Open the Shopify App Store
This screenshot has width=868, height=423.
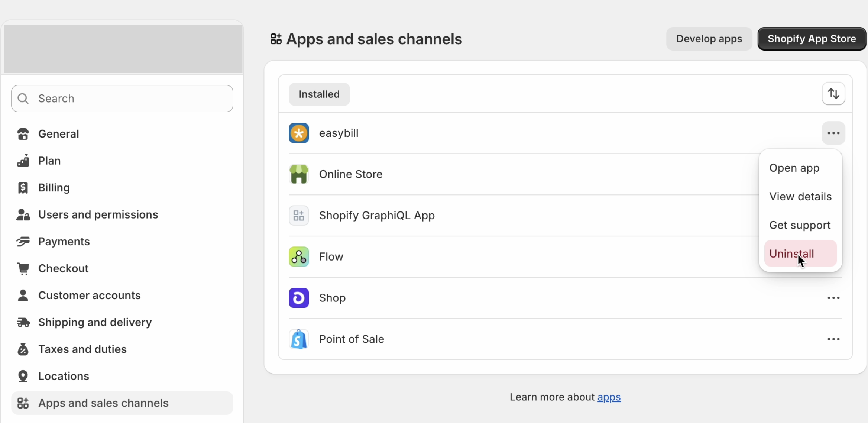click(x=812, y=39)
